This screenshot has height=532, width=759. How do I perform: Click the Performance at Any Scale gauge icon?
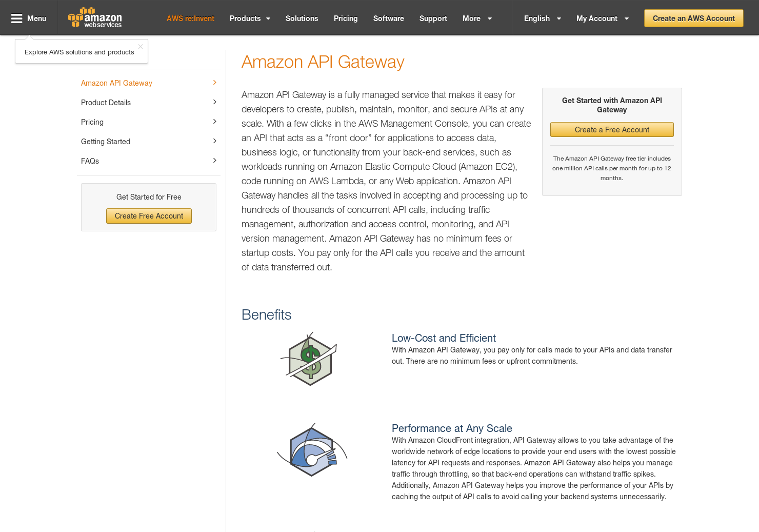tap(311, 449)
